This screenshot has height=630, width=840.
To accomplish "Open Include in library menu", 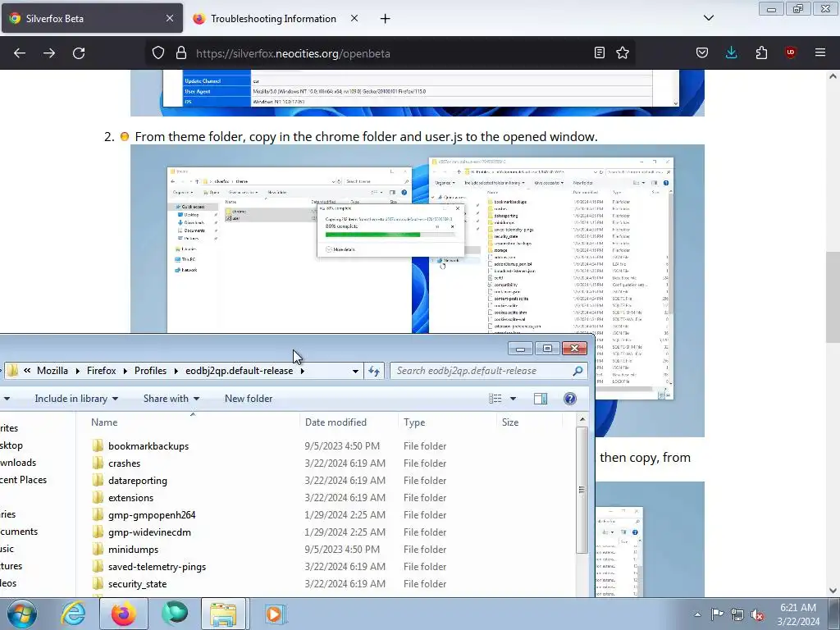I will [76, 399].
